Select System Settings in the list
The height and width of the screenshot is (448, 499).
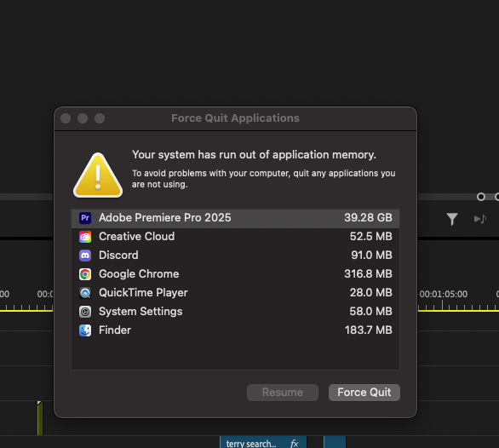tap(236, 312)
